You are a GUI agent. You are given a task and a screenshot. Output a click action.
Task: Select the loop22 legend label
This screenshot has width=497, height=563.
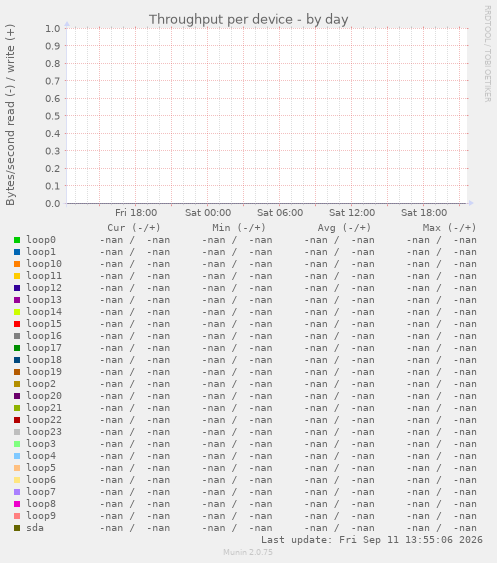(x=44, y=420)
